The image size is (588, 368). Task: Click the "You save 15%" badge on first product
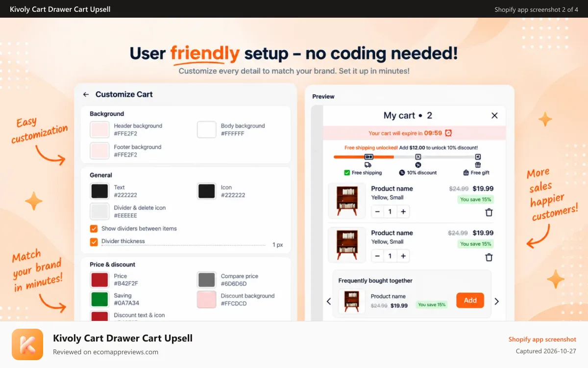(475, 200)
